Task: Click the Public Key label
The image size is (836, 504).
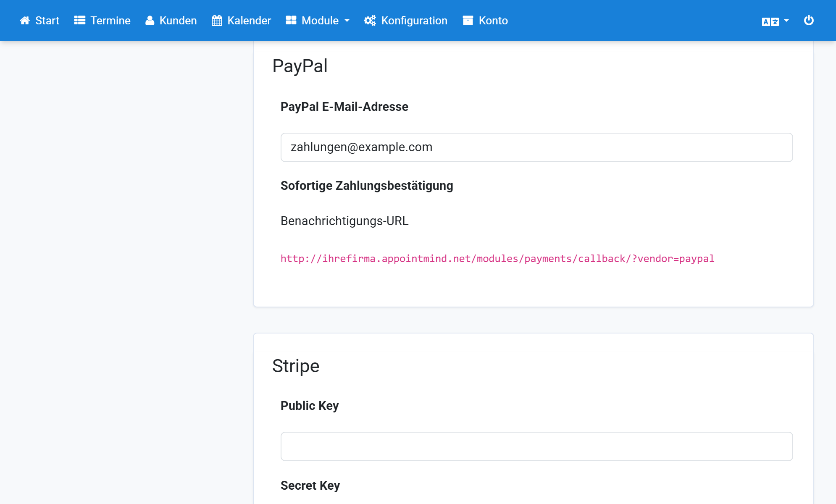Action: [310, 406]
